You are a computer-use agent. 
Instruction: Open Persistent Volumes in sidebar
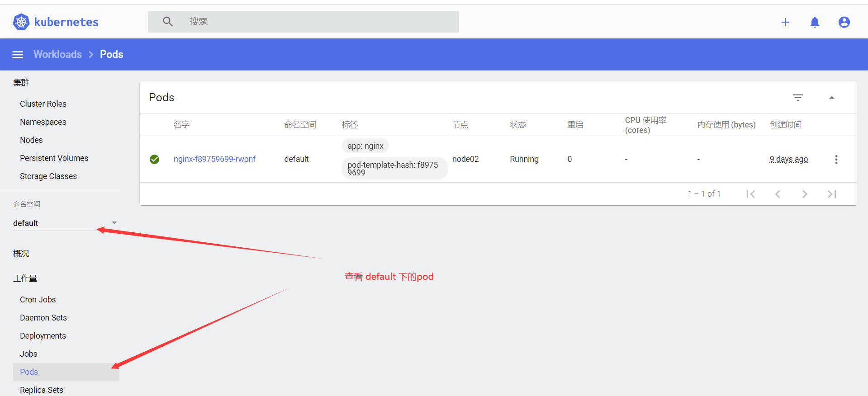click(54, 158)
